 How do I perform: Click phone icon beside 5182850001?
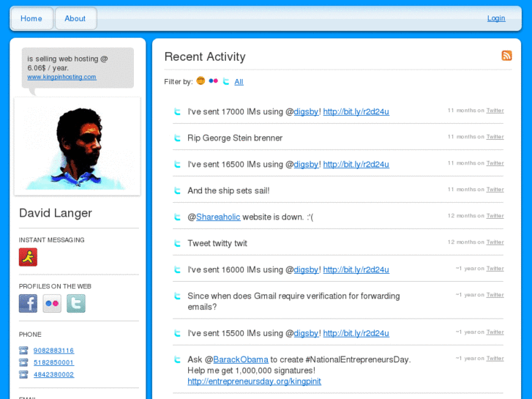coord(23,362)
